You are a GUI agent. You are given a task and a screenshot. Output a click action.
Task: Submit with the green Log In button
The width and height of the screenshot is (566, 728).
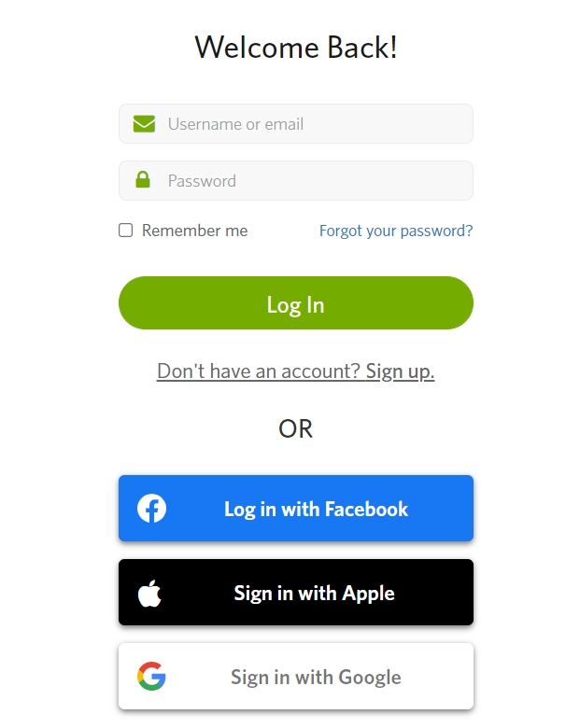(x=296, y=303)
